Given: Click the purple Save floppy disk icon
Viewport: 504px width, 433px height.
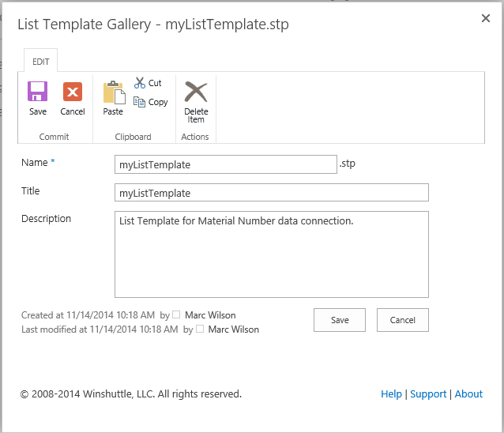Looking at the screenshot, I should [x=38, y=92].
